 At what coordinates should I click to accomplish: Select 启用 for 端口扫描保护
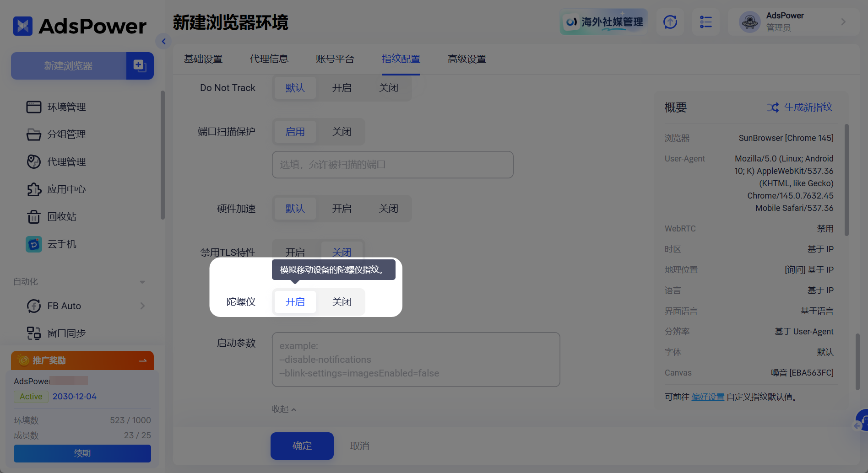coord(295,132)
